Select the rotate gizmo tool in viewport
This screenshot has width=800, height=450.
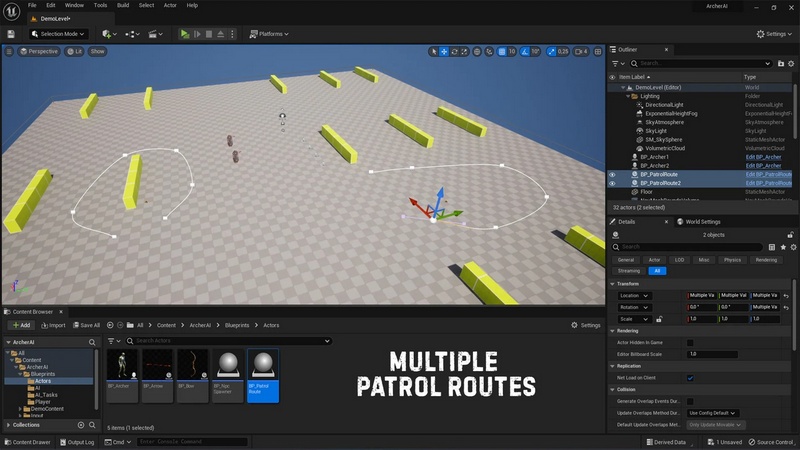tap(455, 51)
